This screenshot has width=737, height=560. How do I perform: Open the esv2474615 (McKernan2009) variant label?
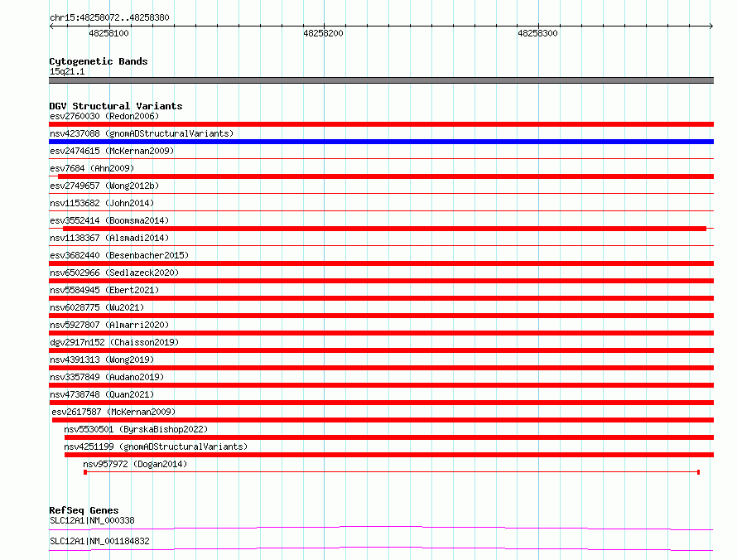point(112,151)
